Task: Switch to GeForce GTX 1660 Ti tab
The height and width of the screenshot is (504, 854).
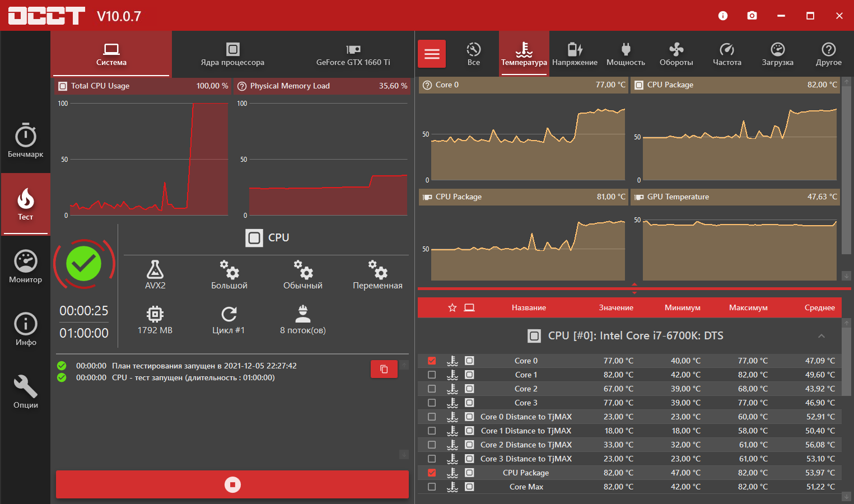Action: (x=353, y=54)
